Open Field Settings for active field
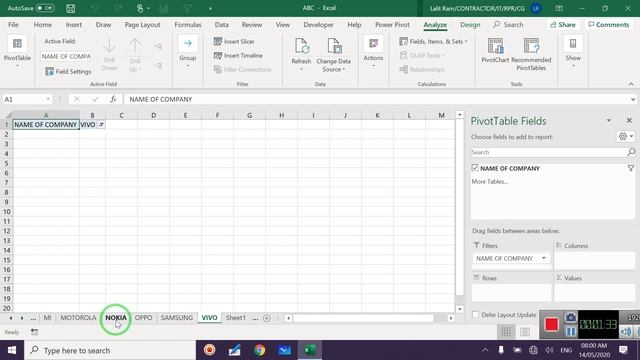 click(68, 71)
